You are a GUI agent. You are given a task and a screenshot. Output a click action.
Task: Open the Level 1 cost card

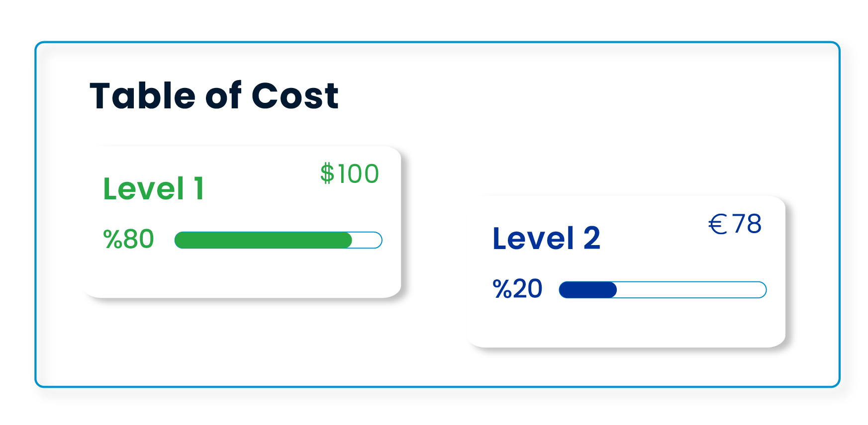243,222
